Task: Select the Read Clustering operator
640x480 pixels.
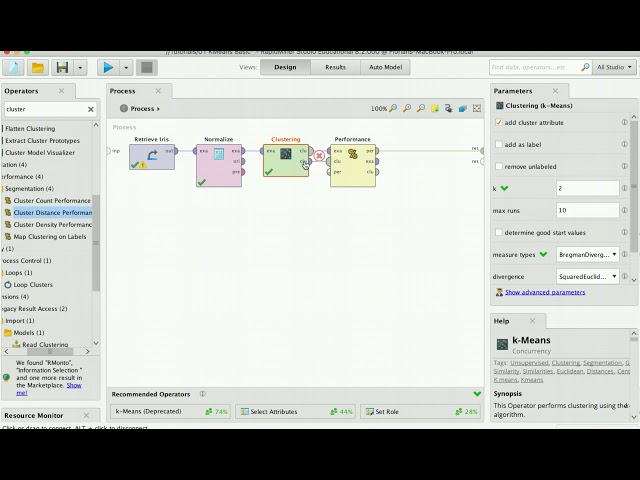Action: (x=45, y=344)
